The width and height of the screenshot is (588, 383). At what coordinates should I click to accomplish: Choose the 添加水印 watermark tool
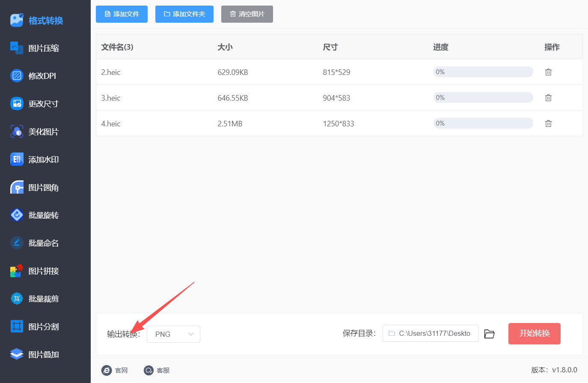point(34,159)
